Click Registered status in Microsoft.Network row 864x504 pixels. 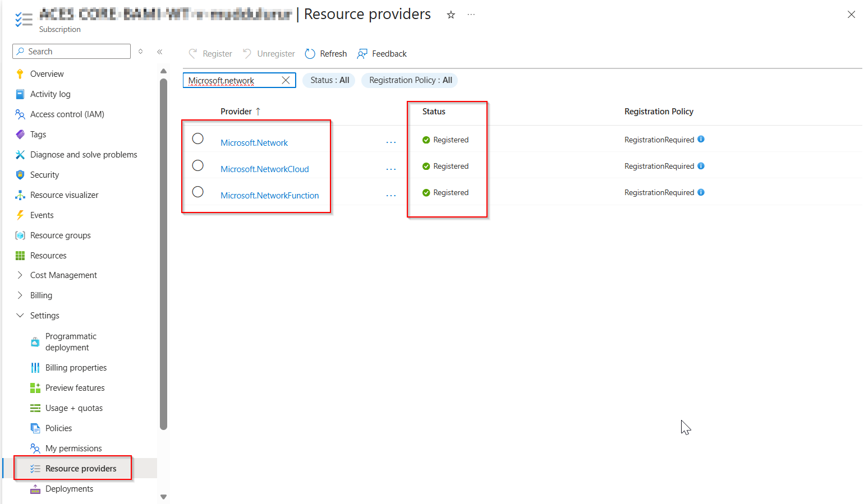pyautogui.click(x=445, y=140)
